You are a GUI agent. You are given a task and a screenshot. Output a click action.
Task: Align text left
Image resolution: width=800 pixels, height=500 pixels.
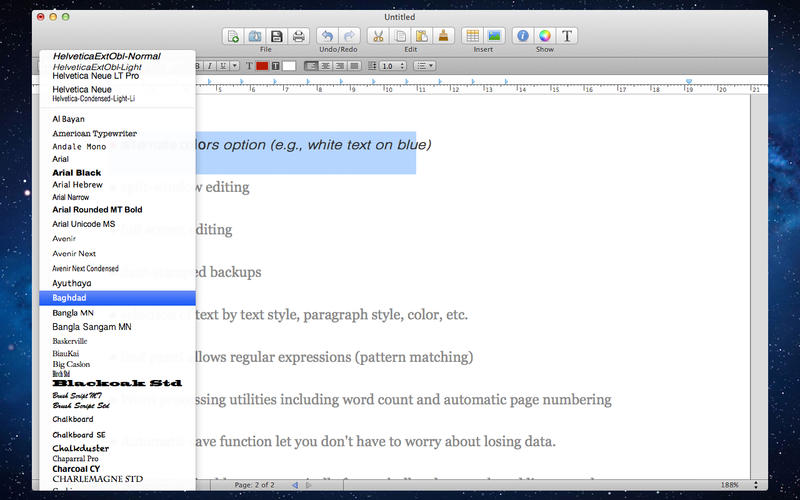click(x=310, y=66)
